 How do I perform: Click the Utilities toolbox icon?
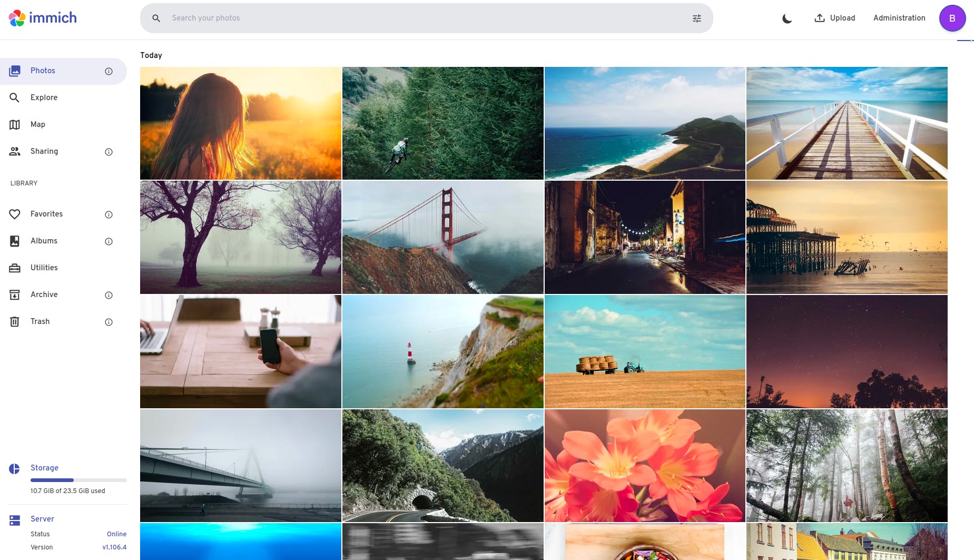pos(15,268)
